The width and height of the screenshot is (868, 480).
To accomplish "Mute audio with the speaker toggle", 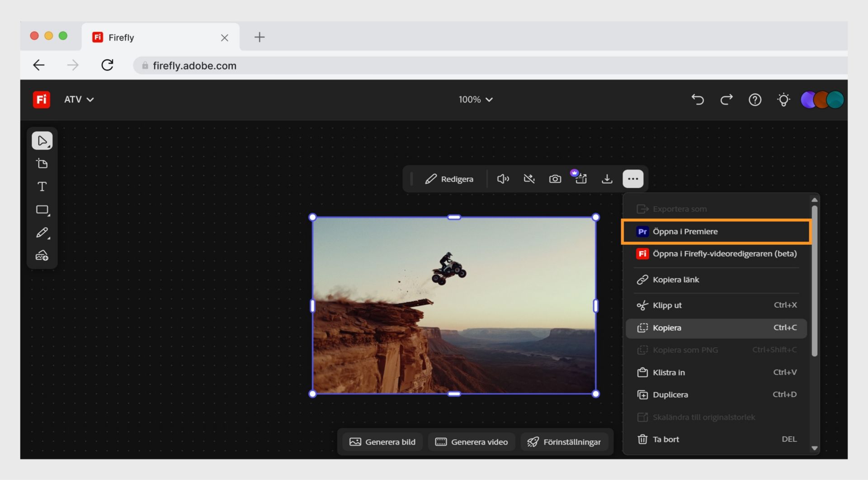I will coord(503,179).
